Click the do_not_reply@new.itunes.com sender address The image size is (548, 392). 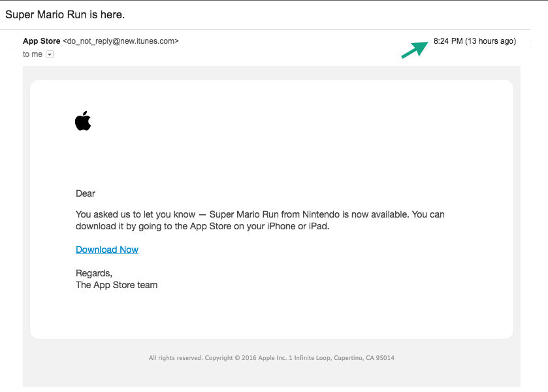coord(121,41)
